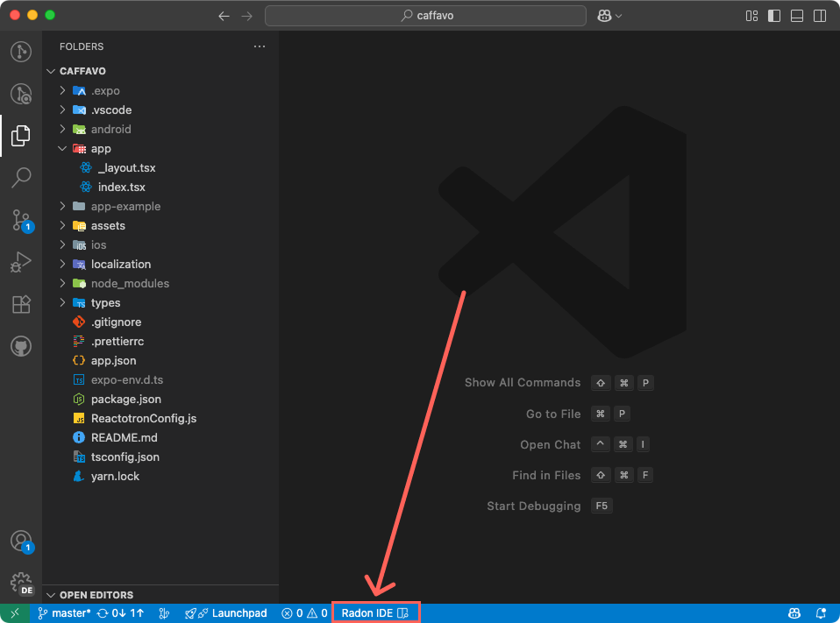Image resolution: width=840 pixels, height=623 pixels.
Task: Click the Copilot icon in the status bar
Action: coord(794,612)
